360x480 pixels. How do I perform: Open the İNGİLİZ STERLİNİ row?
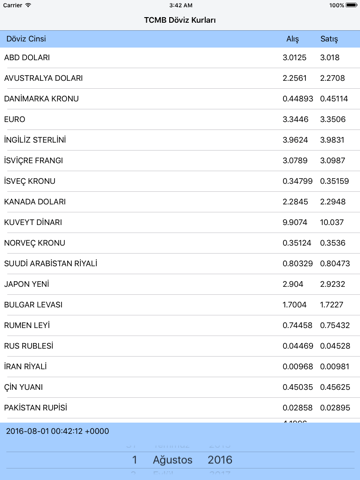click(x=180, y=140)
